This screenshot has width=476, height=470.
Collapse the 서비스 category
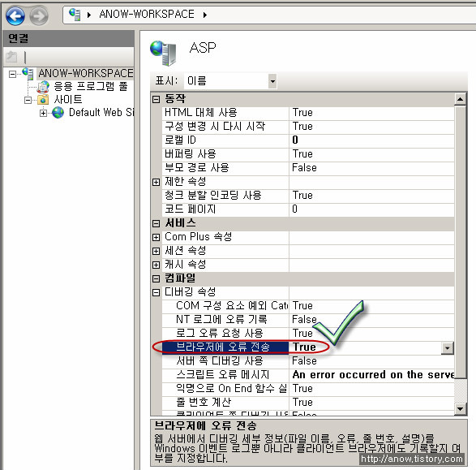[156, 223]
